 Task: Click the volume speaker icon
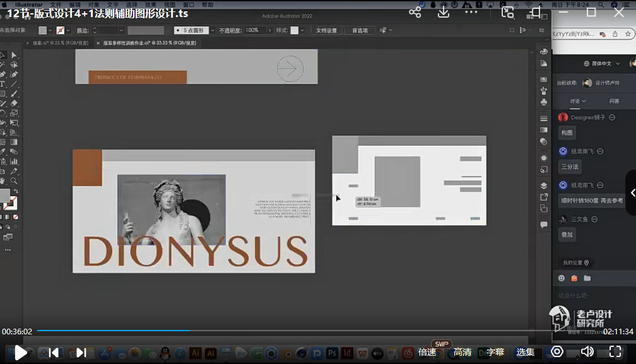(587, 351)
